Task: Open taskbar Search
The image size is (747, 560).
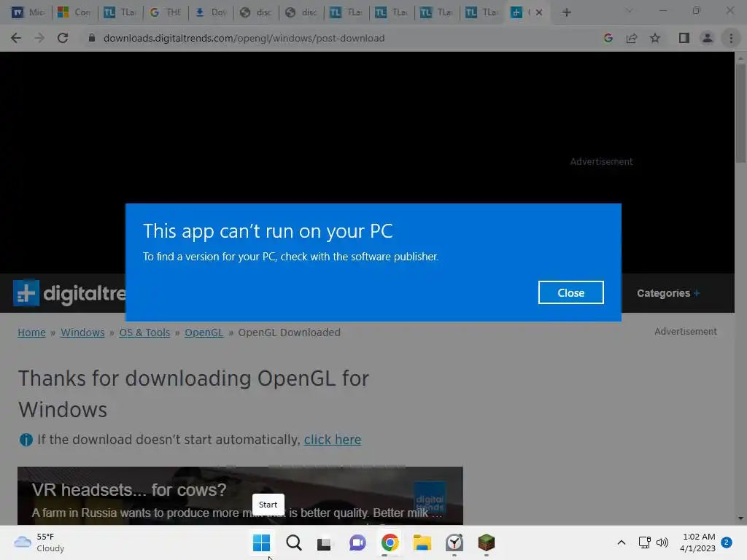Action: 293,542
